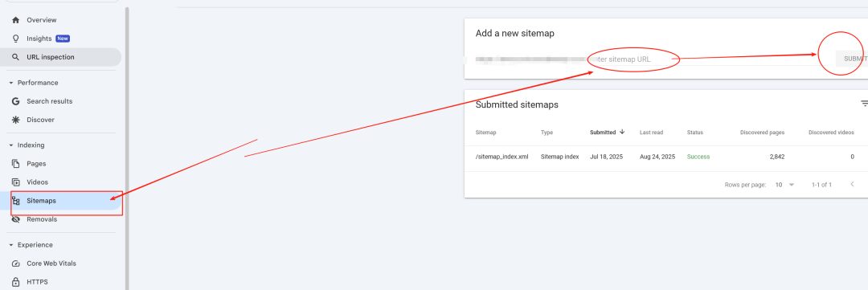The image size is (868, 290).
Task: Open the Pages report icon
Action: [x=15, y=164]
